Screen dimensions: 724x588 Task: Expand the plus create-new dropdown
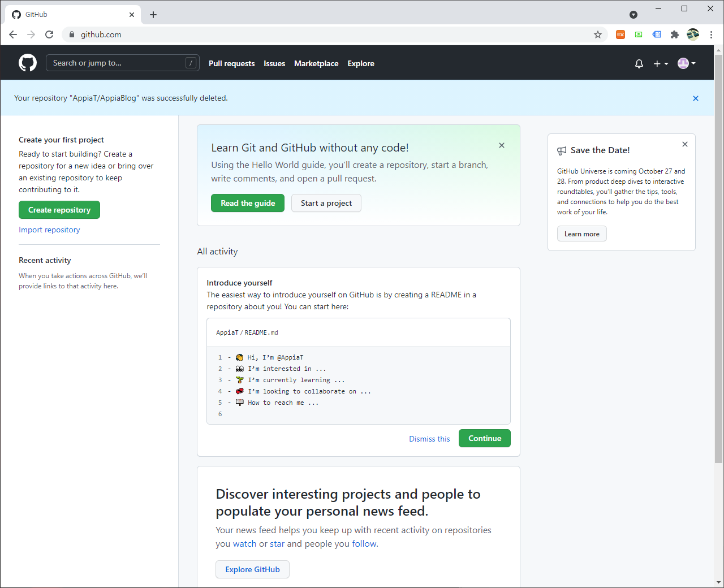point(661,64)
